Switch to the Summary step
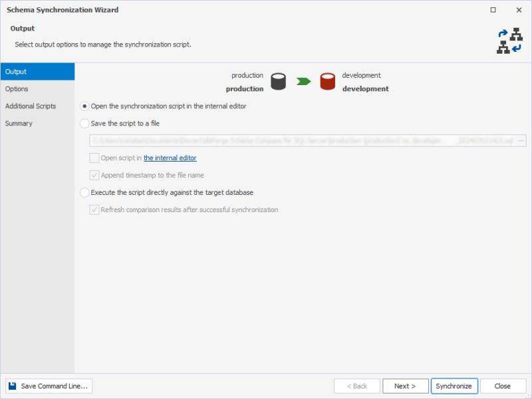Viewport: 532px width, 399px height. point(19,123)
